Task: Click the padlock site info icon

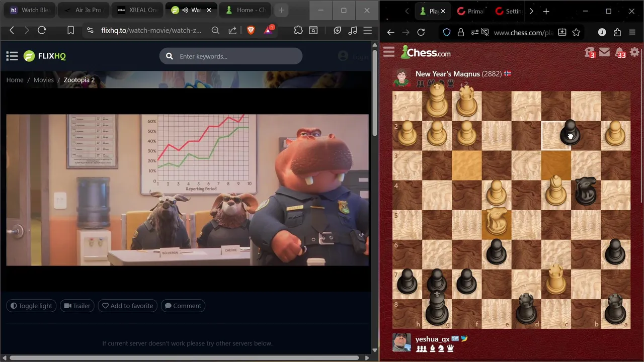Action: click(460, 32)
